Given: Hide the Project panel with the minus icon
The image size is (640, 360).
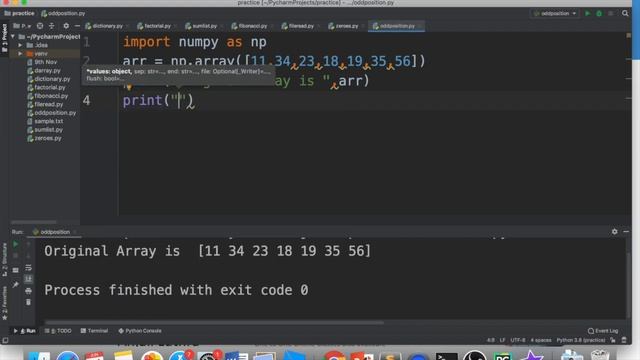Looking at the screenshot, I should [77, 26].
